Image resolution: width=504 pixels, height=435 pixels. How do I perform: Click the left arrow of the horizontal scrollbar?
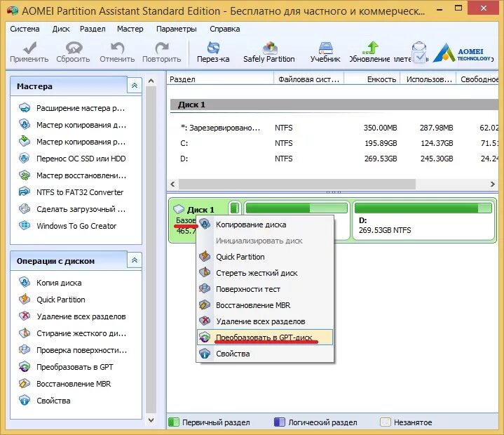click(172, 184)
